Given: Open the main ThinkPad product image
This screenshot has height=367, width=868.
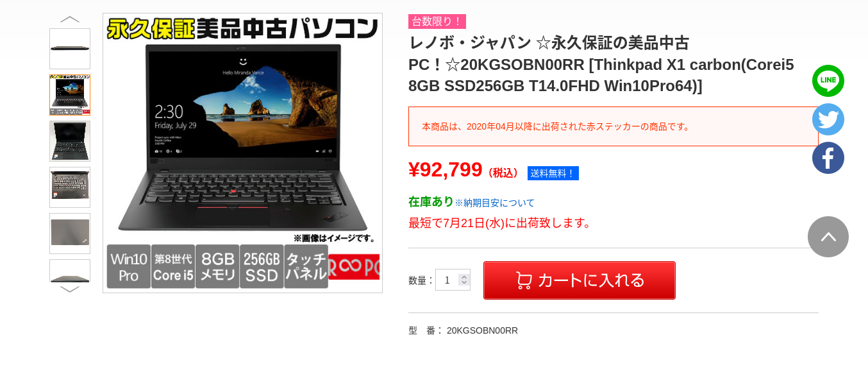Looking at the screenshot, I should click(x=242, y=153).
